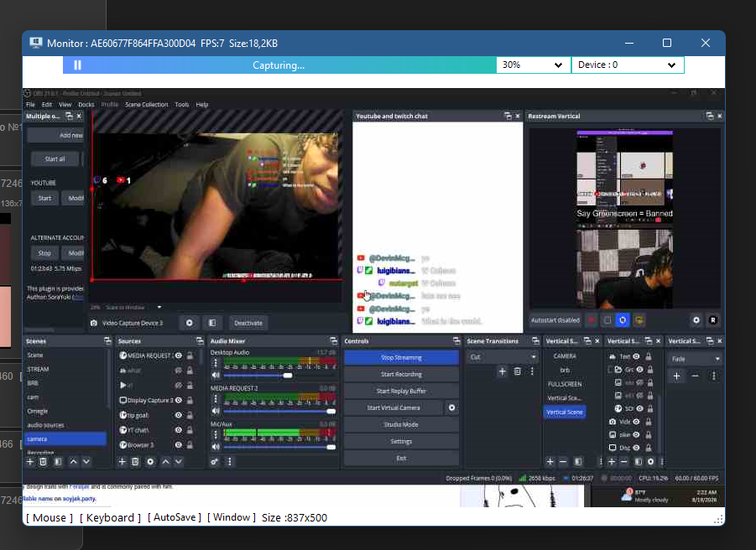Close the Youtube and twitch chat dock

click(518, 116)
